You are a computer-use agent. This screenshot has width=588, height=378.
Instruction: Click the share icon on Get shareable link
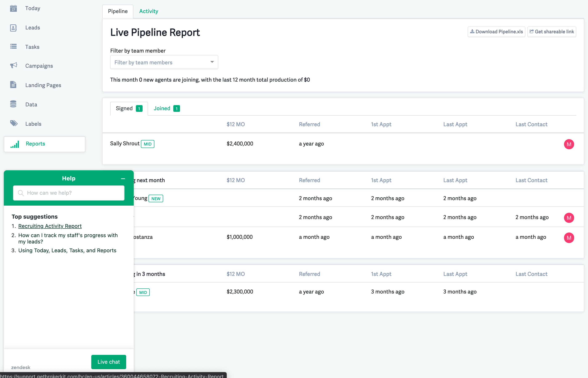pyautogui.click(x=531, y=31)
